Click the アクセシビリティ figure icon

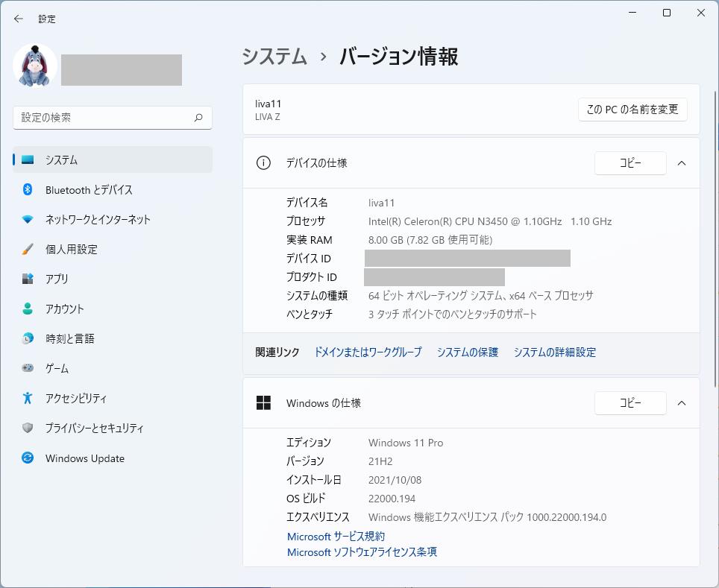pyautogui.click(x=28, y=398)
